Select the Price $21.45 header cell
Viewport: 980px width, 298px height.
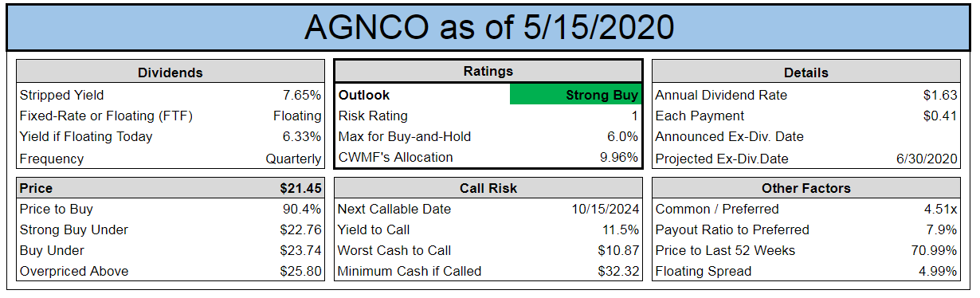(171, 189)
